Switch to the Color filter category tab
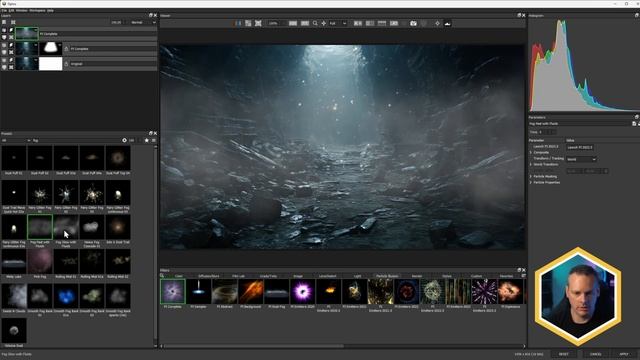 pyautogui.click(x=179, y=276)
